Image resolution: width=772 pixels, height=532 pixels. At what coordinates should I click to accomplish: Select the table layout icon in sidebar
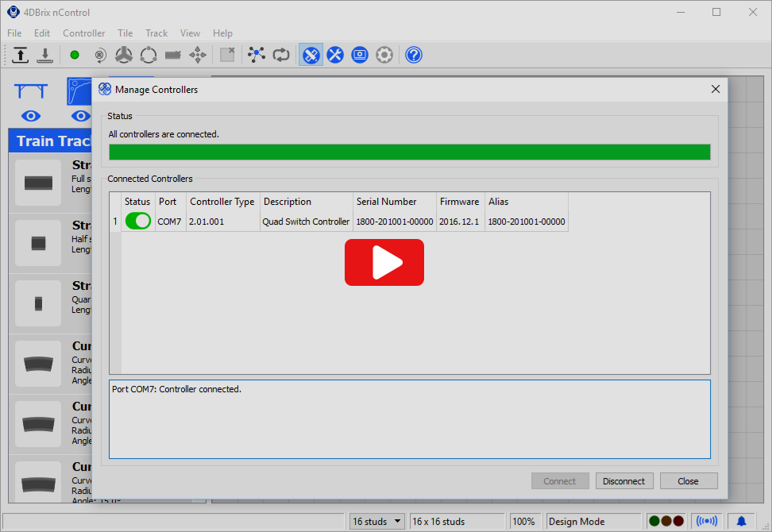click(x=31, y=91)
